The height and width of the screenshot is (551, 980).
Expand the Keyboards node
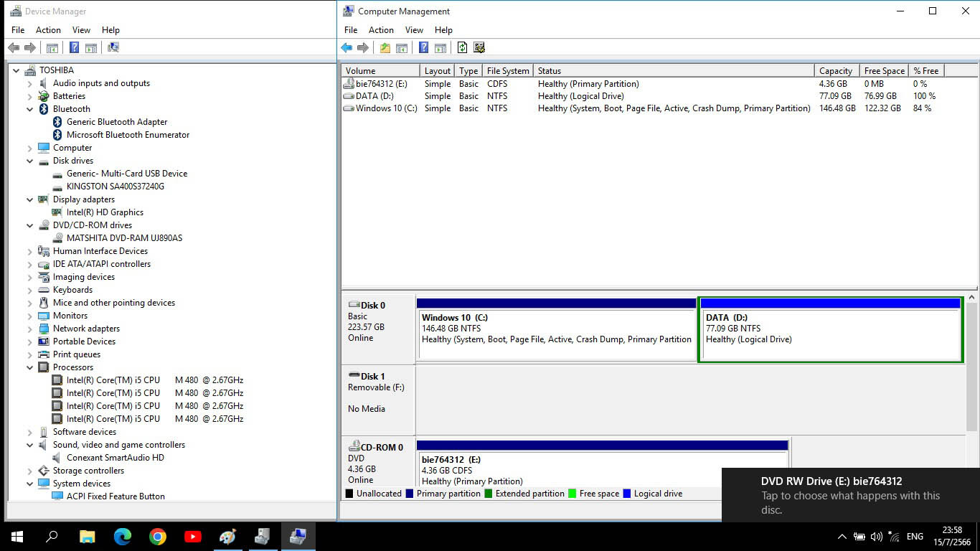pos(30,290)
